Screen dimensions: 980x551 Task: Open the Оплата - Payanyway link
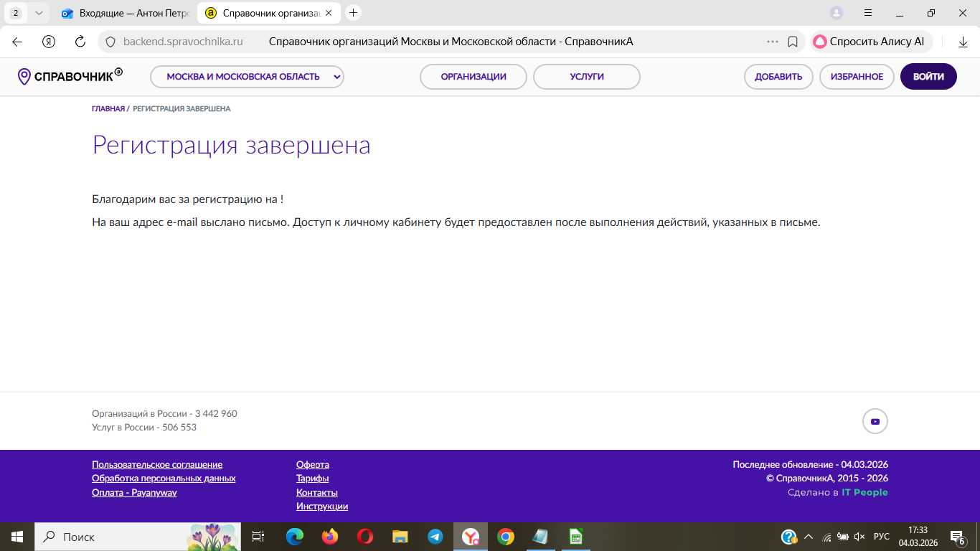134,493
